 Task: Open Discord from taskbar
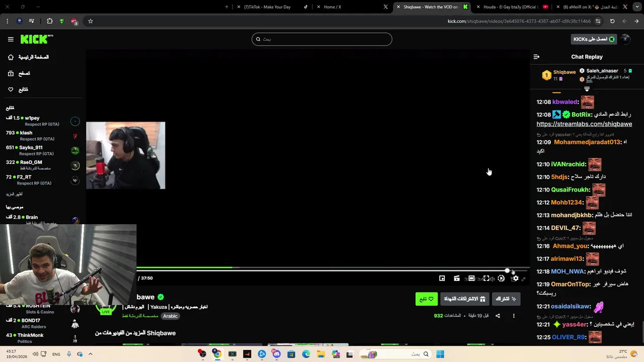point(276,354)
